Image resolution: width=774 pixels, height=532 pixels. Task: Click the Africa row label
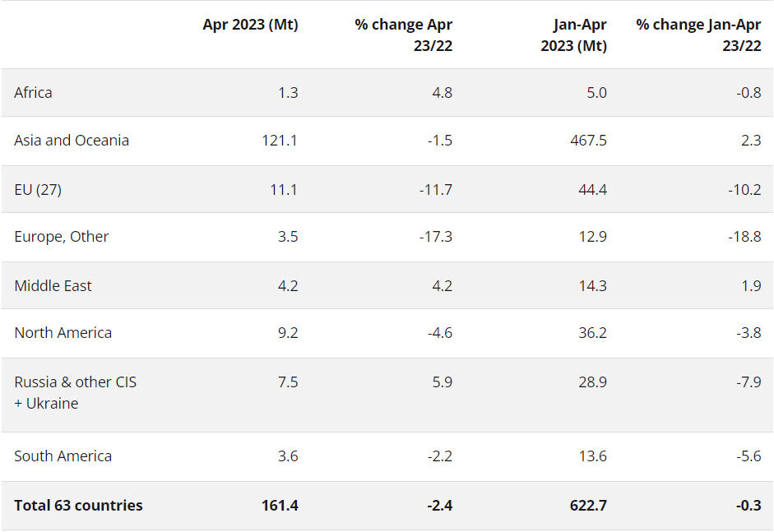[x=33, y=93]
